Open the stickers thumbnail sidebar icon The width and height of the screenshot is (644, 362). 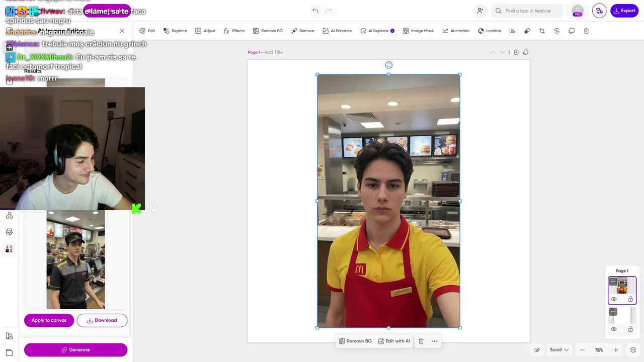coord(9,249)
